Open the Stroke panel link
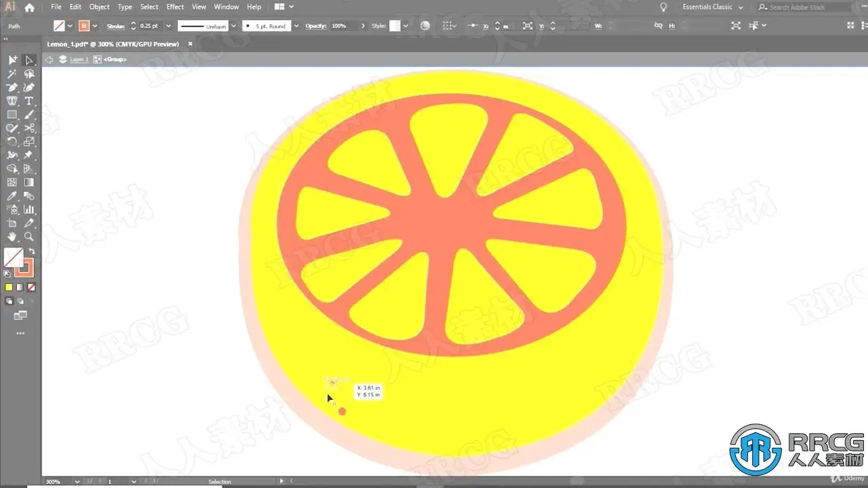868x488 pixels. [116, 26]
